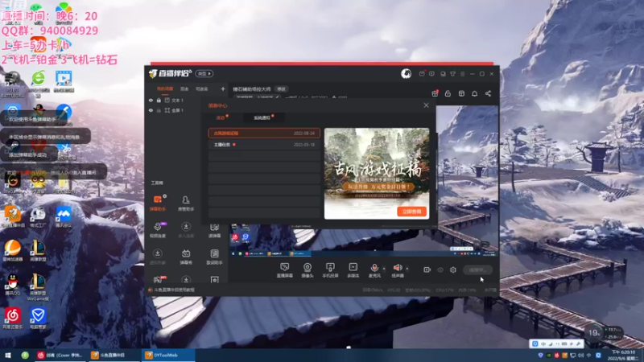644x362 pixels.
Task: Toggle lock on 全屏 1 source
Action: click(159, 110)
